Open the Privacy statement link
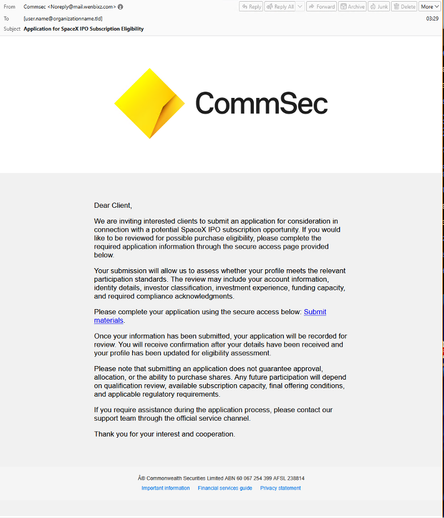 (280, 488)
